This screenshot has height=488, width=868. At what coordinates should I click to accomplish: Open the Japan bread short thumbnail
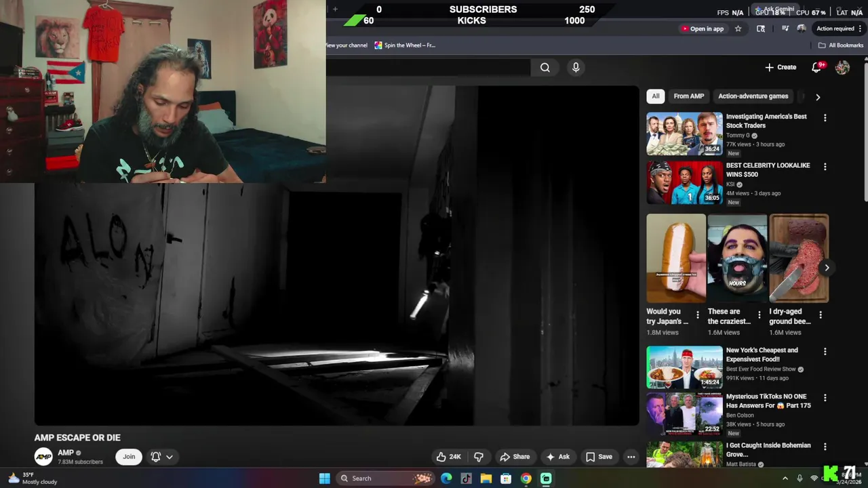pos(676,258)
